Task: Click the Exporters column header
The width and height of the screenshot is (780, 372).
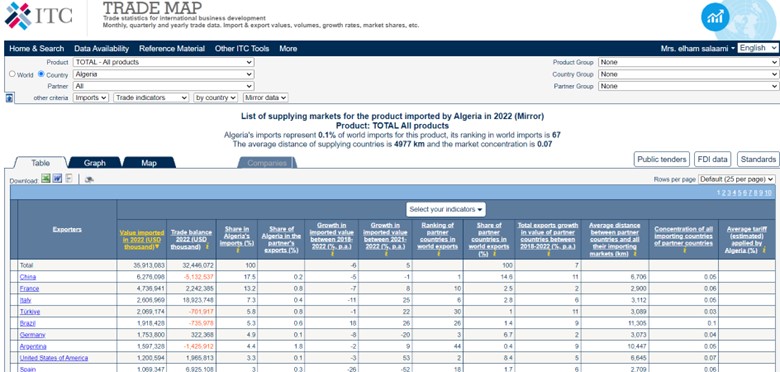Action: click(67, 229)
